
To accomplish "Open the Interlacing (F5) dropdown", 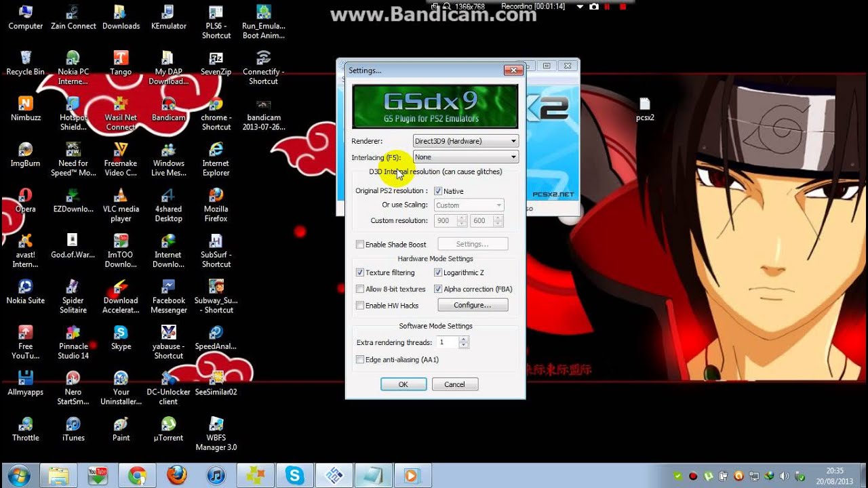I will point(466,157).
